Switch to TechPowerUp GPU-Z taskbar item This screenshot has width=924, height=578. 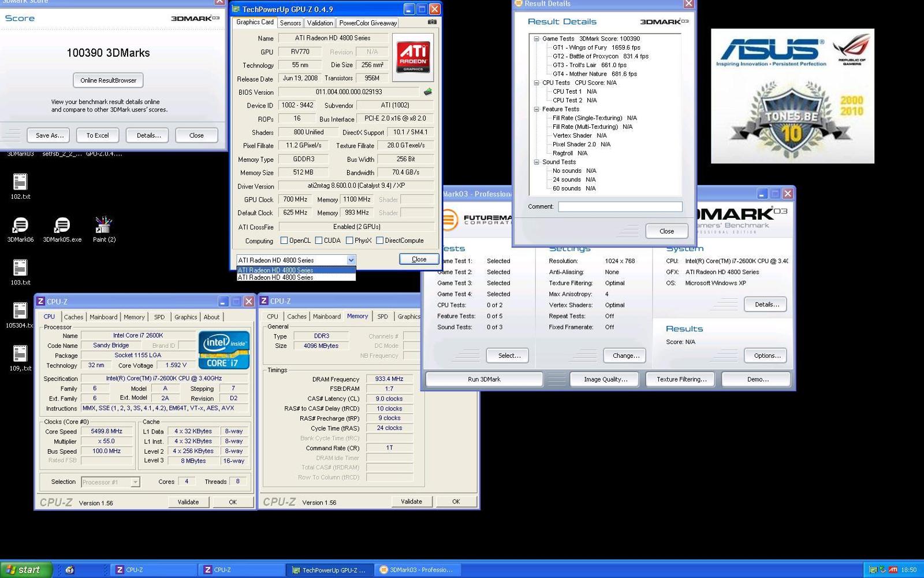(329, 570)
